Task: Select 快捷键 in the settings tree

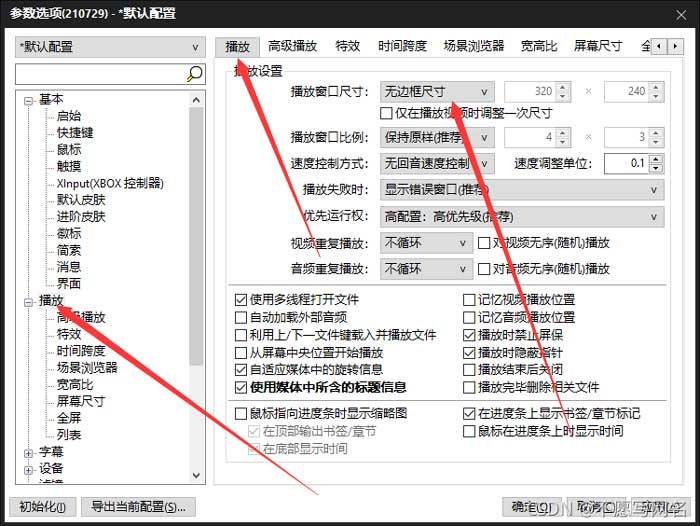Action: pyautogui.click(x=75, y=132)
